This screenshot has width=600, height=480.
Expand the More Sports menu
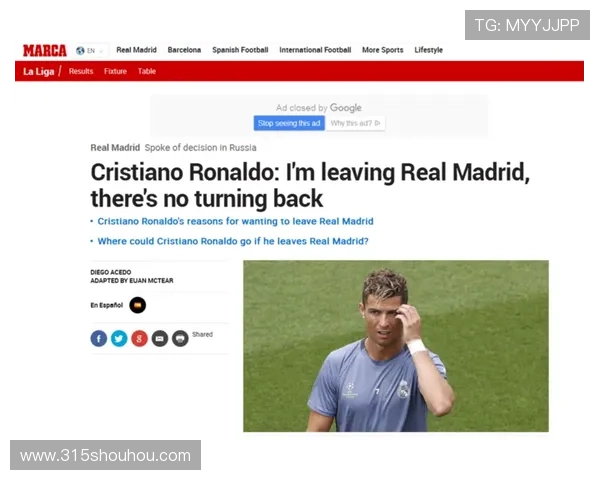(x=383, y=50)
